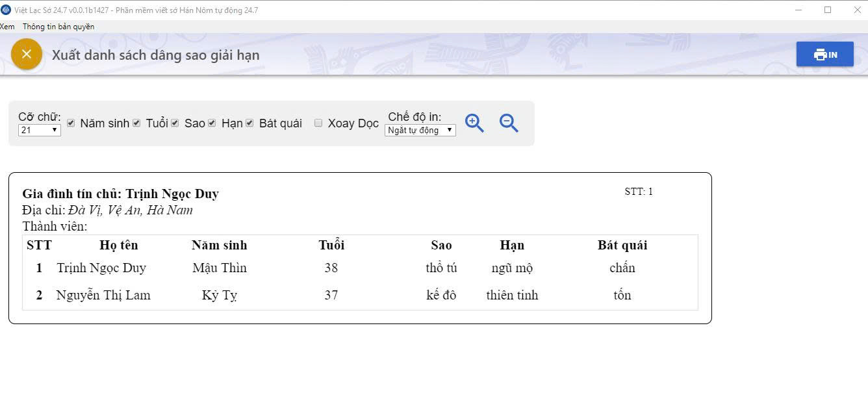Open the Cỡ chữ font size dropdown
The image size is (868, 393).
pos(40,130)
